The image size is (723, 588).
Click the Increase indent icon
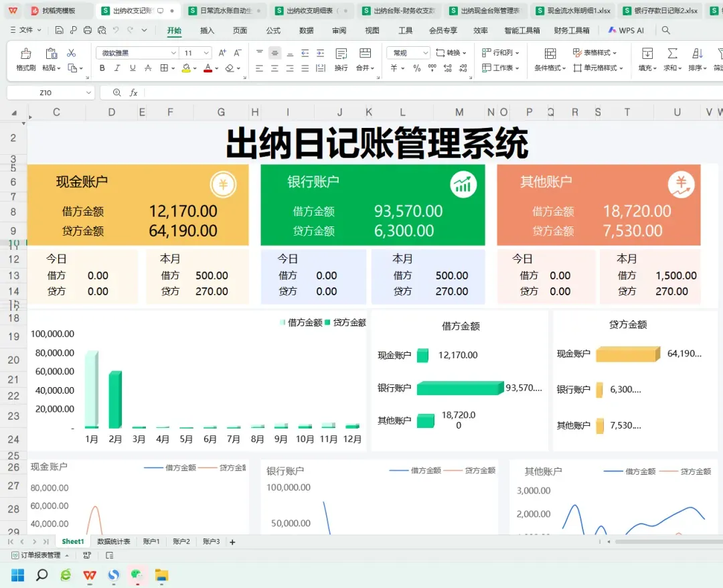click(x=320, y=53)
